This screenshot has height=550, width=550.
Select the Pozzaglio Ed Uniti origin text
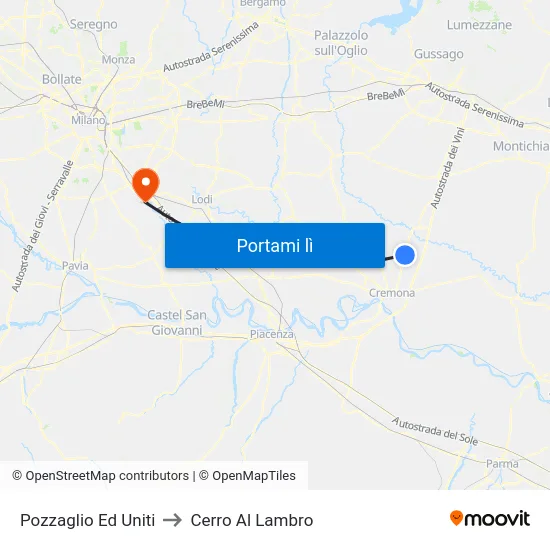87,520
